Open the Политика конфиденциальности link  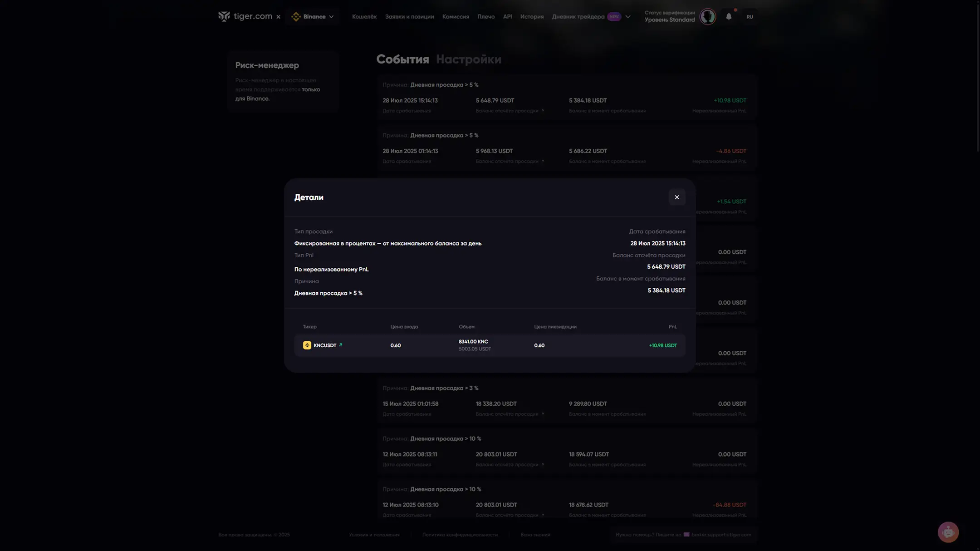click(x=460, y=535)
